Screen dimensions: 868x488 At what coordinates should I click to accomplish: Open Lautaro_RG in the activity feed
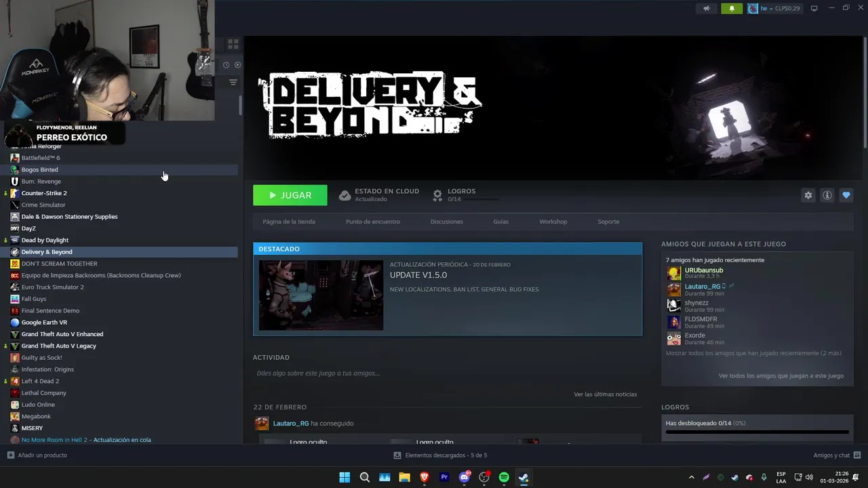coord(291,424)
